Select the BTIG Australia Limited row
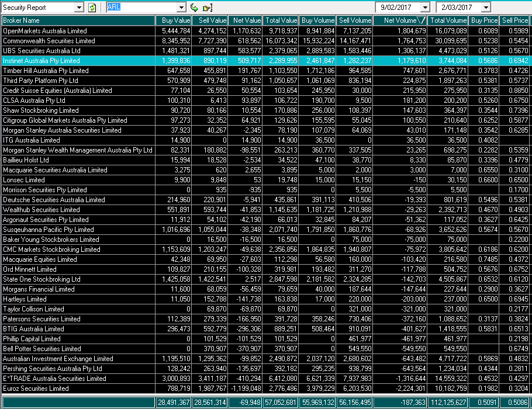Viewport: 532px width, 409px height. click(265, 329)
